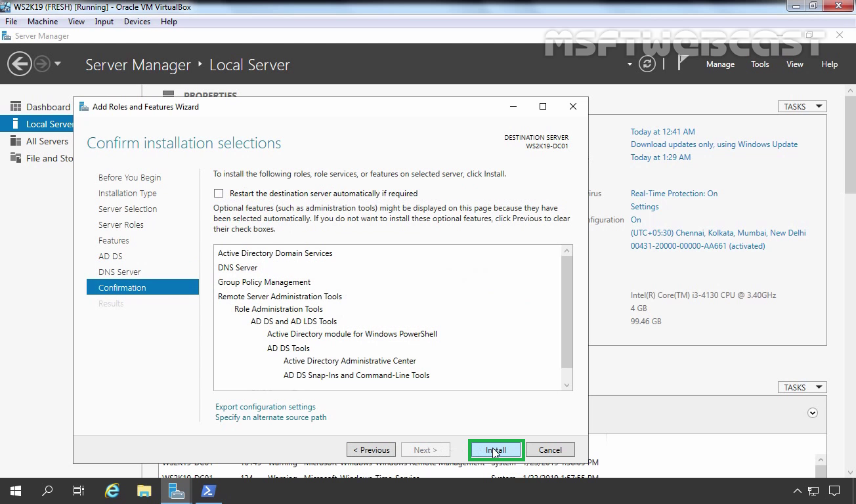Open File Explorer from the taskbar
Viewport: 856px width, 504px height.
144,491
